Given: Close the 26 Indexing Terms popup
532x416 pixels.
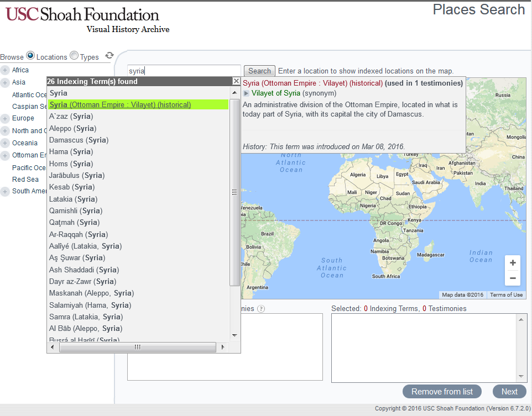Looking at the screenshot, I should click(236, 81).
